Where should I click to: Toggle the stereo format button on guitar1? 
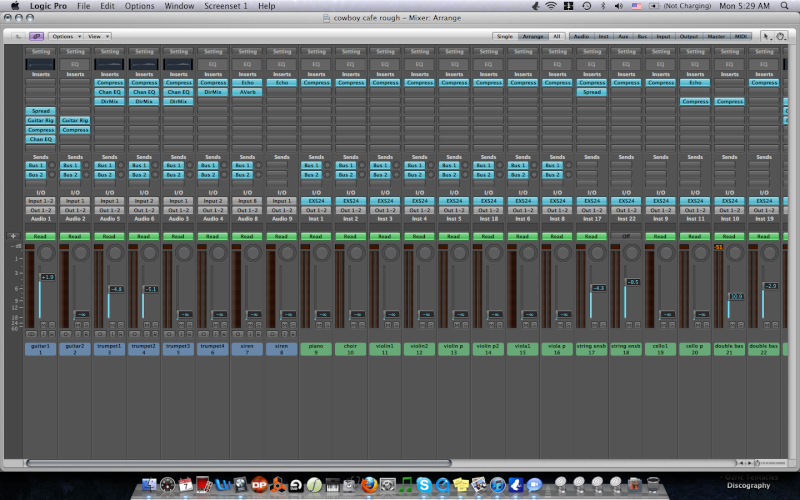pos(31,334)
